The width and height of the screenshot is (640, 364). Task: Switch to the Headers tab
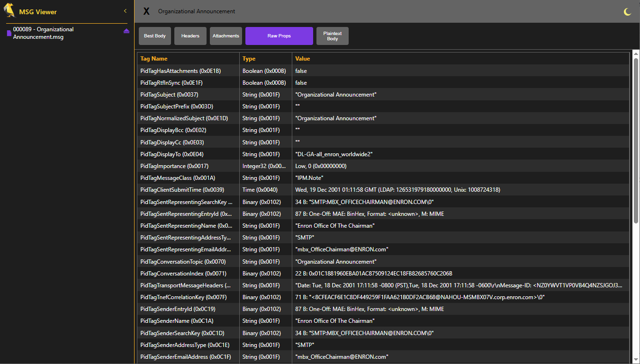pyautogui.click(x=190, y=36)
